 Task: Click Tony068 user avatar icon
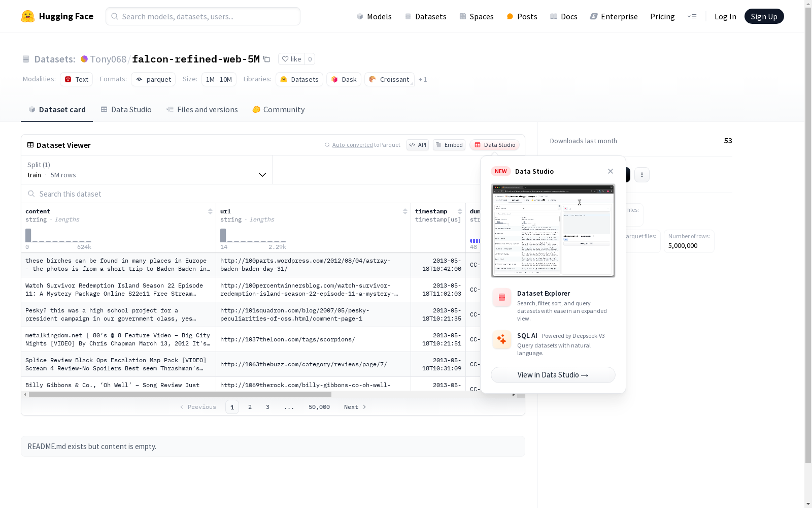pyautogui.click(x=84, y=59)
